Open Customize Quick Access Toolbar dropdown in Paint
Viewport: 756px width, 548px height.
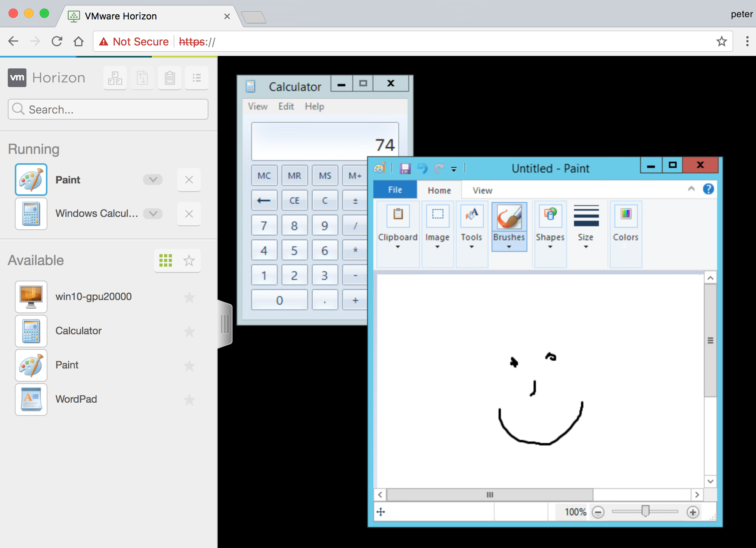454,169
